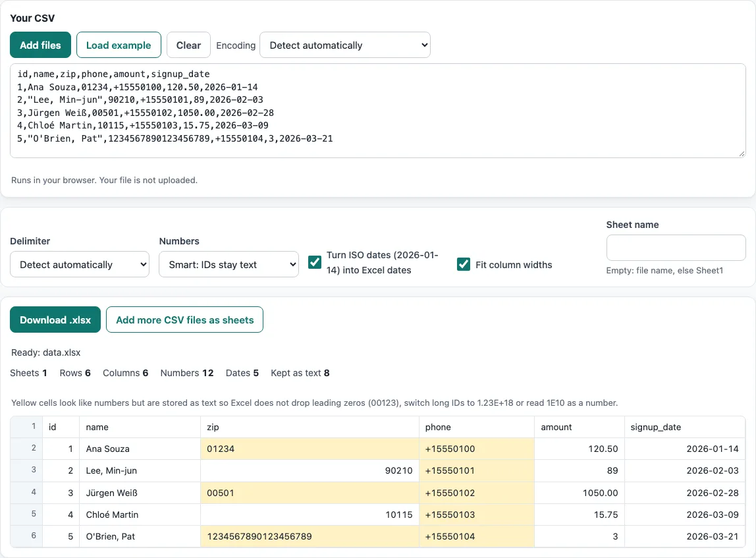The height and width of the screenshot is (558, 756).
Task: Click the 'signup_date' header cell
Action: 685,428
